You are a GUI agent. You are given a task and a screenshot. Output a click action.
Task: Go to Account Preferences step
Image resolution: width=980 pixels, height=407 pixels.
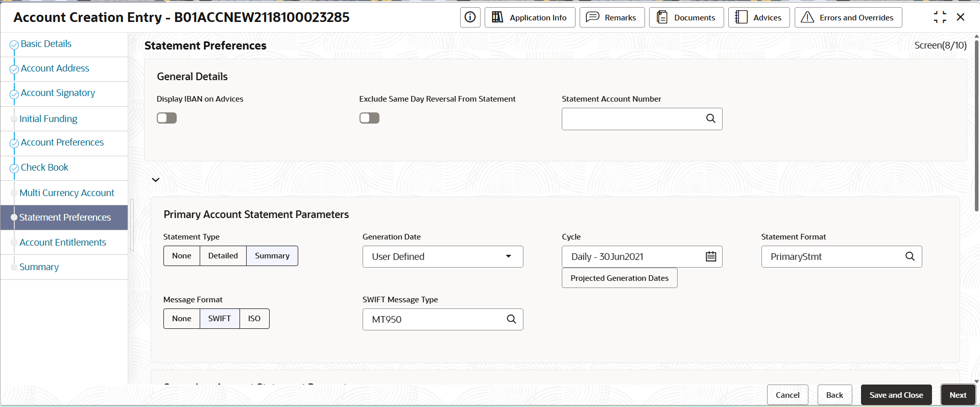62,142
